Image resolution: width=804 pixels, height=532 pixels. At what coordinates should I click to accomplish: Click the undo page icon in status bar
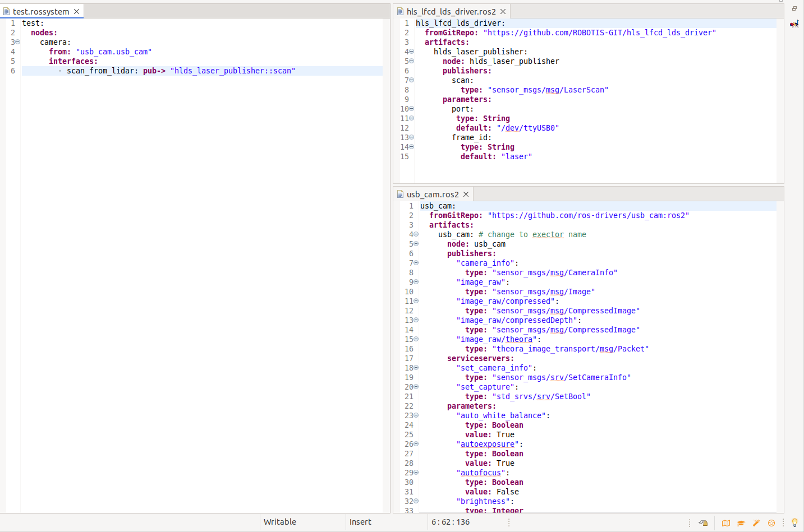703,523
